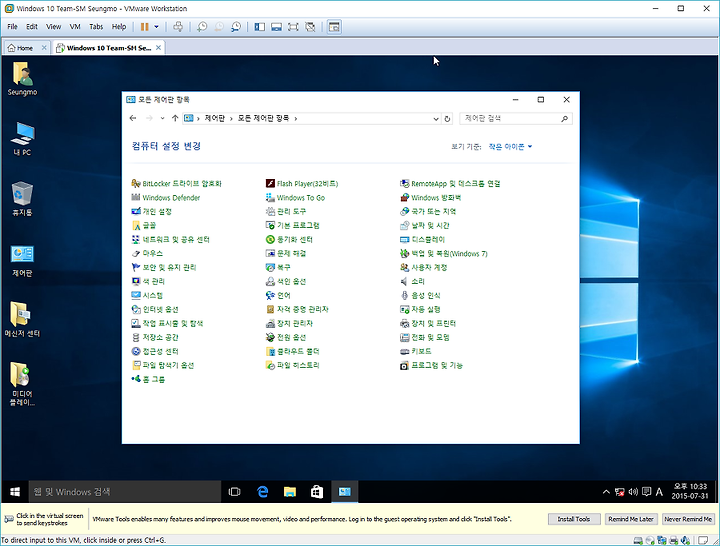Click the 제어판 breadcrumb link
Viewport: 720px width, 546px height.
pyautogui.click(x=214, y=118)
